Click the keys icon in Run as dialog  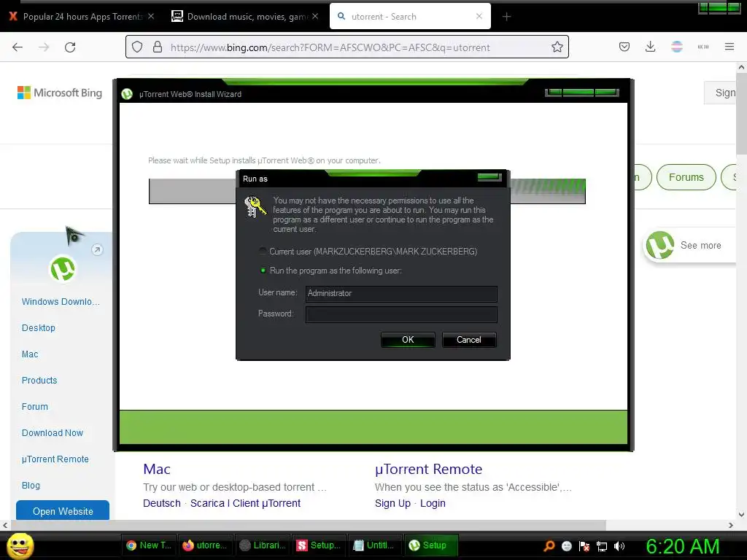pyautogui.click(x=255, y=207)
